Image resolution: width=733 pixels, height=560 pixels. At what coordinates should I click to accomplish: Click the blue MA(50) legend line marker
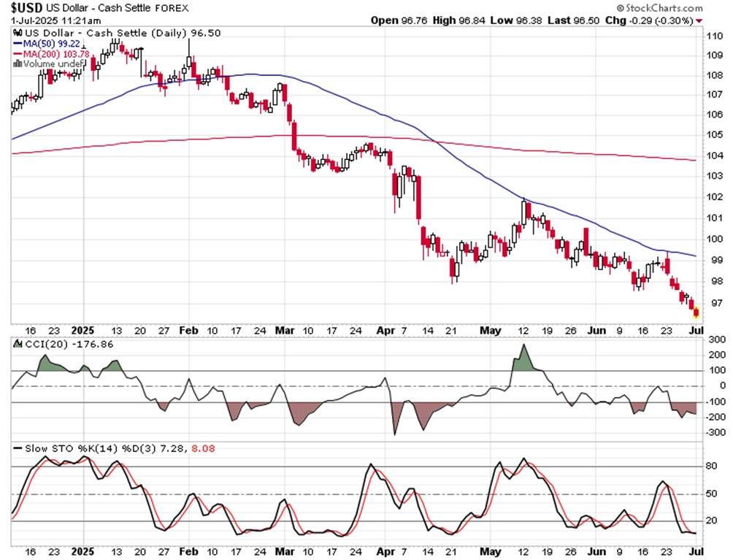tap(18, 44)
